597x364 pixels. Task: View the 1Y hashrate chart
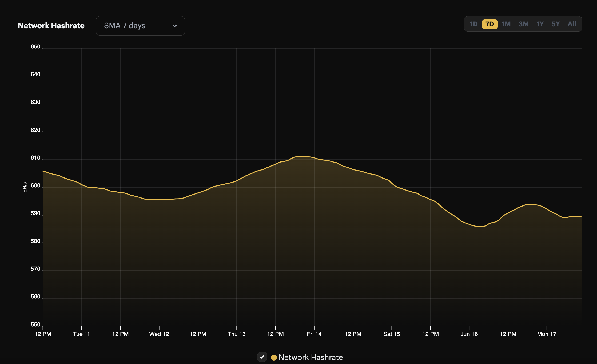tap(540, 24)
